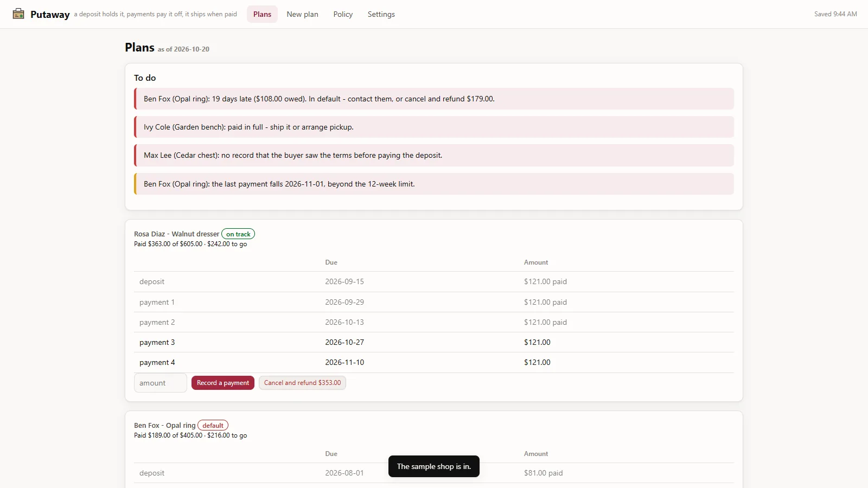The height and width of the screenshot is (488, 868).
Task: Click the $81.00 paid amount
Action: point(543,473)
